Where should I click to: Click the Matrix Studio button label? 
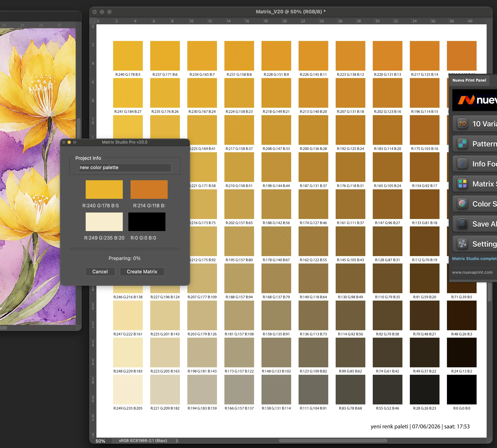[484, 184]
